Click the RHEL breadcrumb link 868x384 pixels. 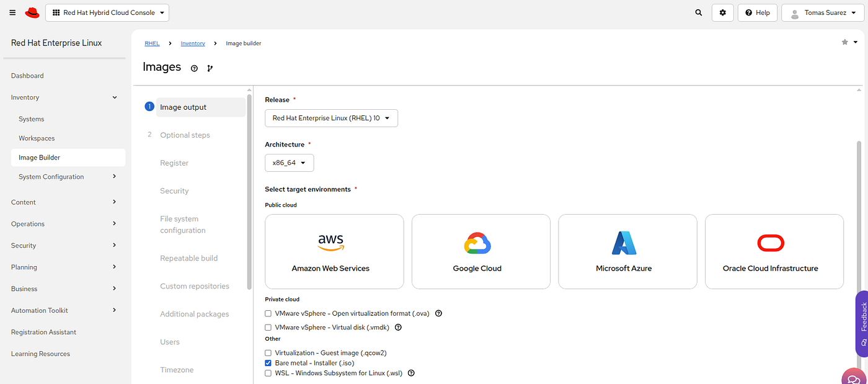[x=152, y=43]
